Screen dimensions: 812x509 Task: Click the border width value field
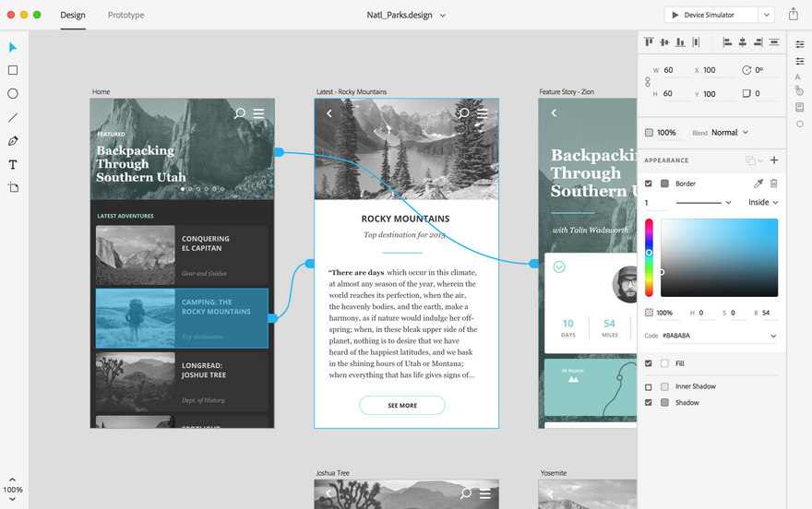656,203
